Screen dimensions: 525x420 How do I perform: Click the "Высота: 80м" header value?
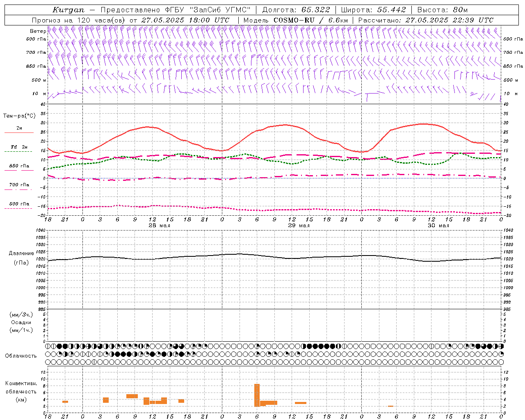pyautogui.click(x=443, y=10)
